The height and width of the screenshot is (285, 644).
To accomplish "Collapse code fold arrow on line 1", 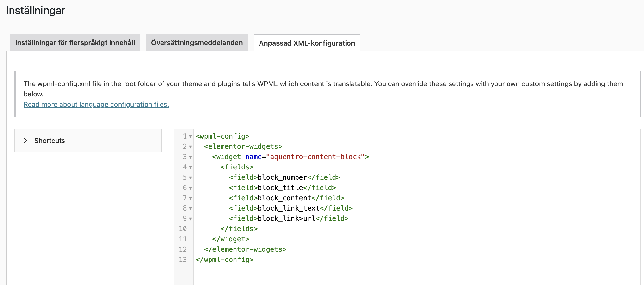I will [190, 137].
